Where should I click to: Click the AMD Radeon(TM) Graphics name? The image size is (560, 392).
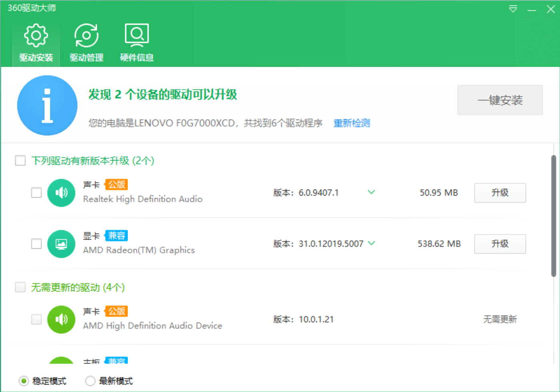pyautogui.click(x=139, y=250)
